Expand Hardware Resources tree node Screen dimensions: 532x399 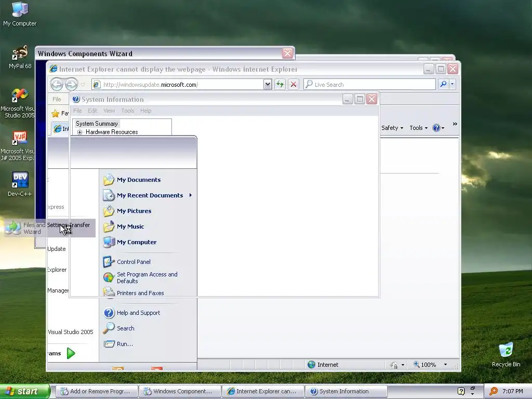pyautogui.click(x=79, y=132)
